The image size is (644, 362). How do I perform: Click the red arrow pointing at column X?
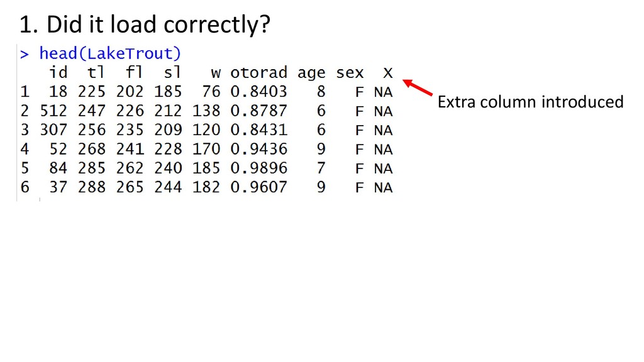point(418,87)
